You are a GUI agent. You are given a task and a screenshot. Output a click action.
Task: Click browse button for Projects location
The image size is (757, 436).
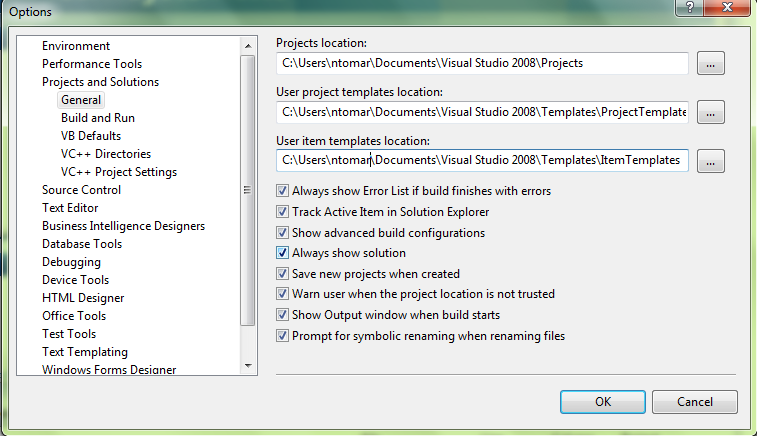pos(710,63)
